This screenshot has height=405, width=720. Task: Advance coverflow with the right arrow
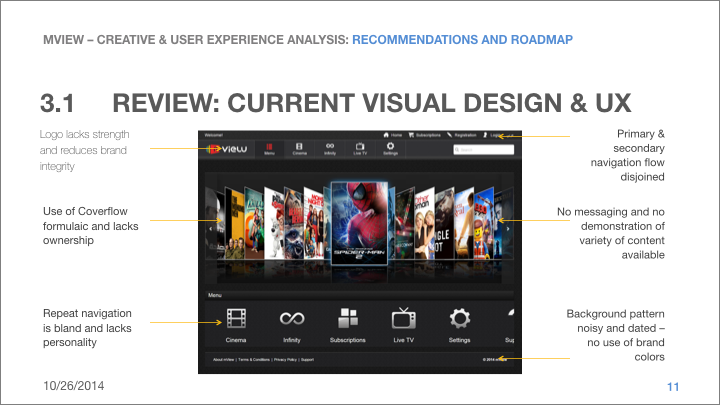(x=507, y=229)
